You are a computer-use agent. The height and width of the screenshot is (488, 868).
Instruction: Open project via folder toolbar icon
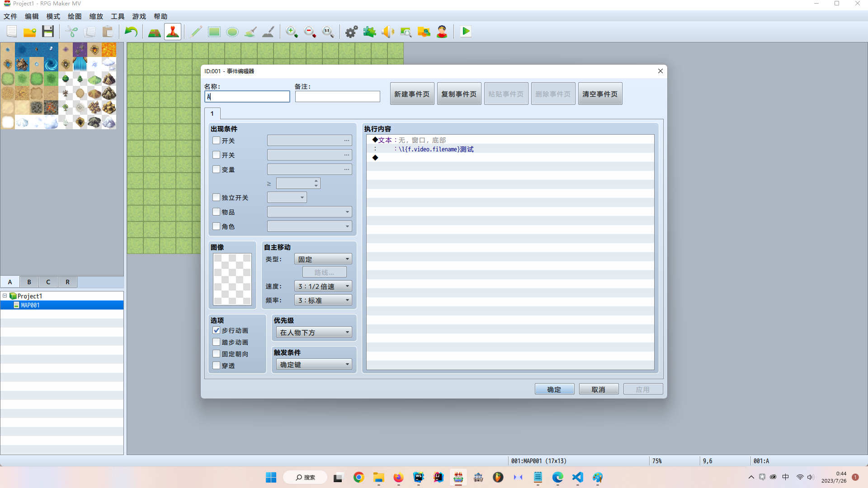pos(30,32)
